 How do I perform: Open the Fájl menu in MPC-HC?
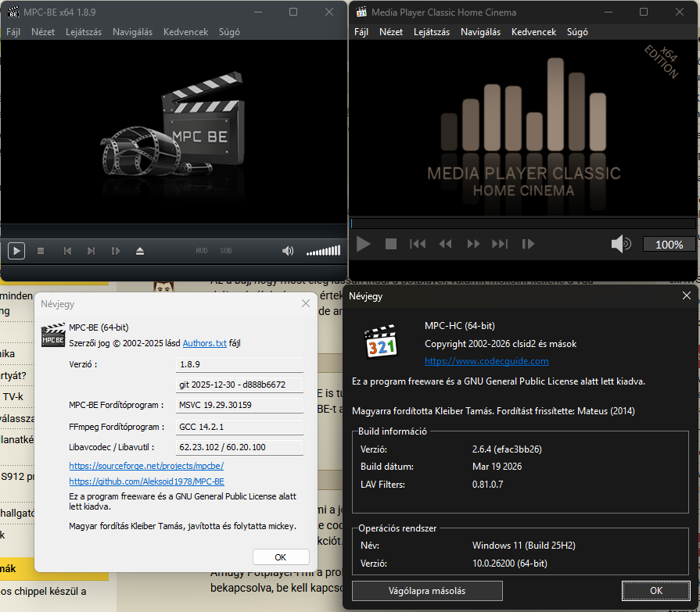361,32
